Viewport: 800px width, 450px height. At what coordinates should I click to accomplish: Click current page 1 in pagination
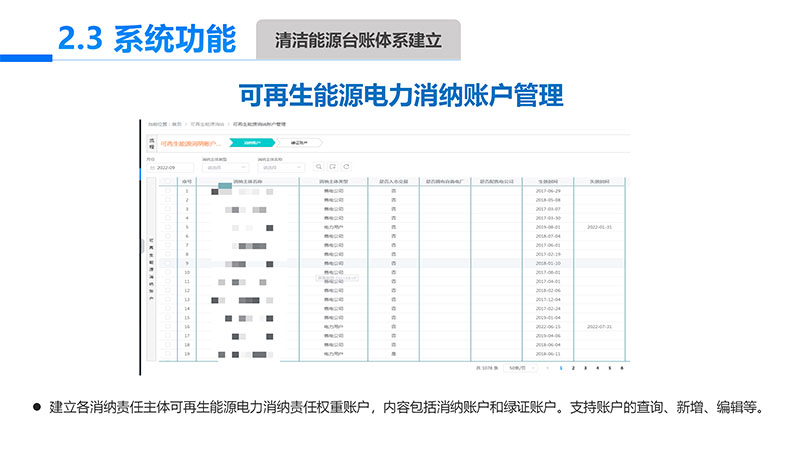561,368
